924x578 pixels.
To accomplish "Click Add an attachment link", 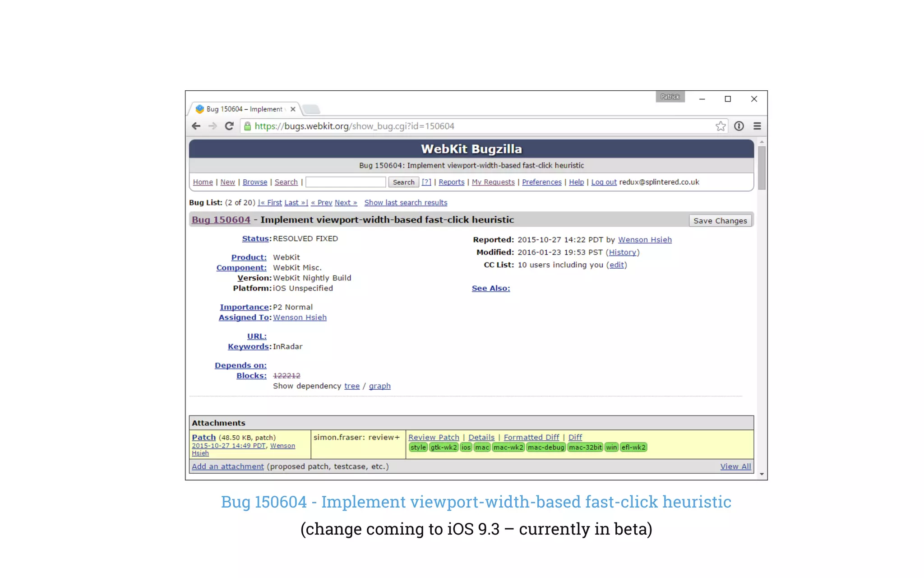I will pyautogui.click(x=227, y=466).
